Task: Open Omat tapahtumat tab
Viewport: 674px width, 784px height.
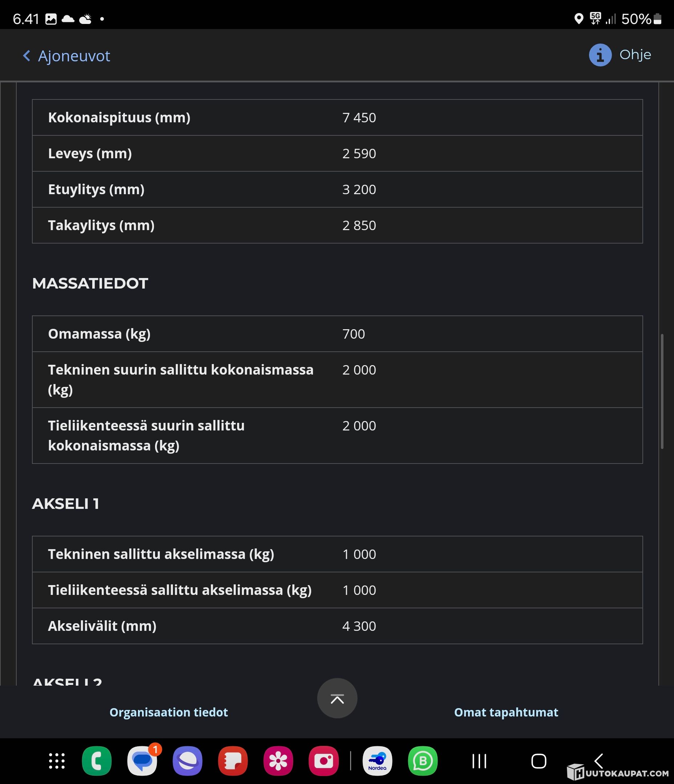Action: tap(506, 712)
